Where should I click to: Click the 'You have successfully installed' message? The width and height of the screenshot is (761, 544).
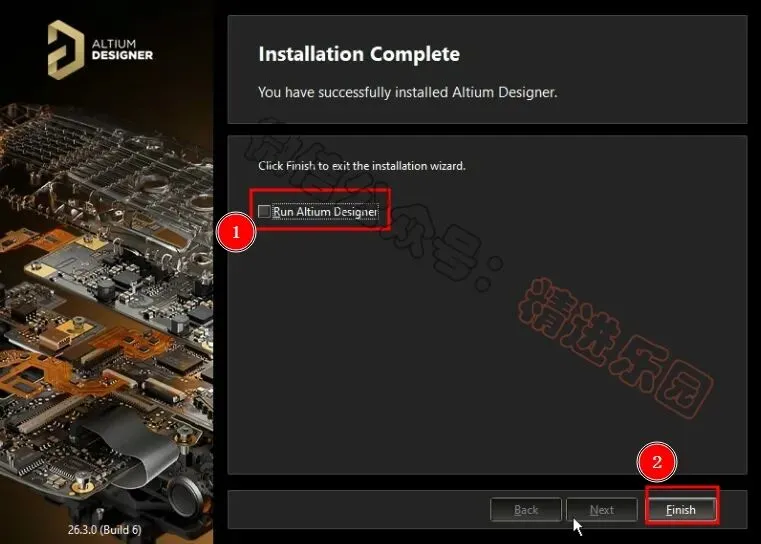408,92
